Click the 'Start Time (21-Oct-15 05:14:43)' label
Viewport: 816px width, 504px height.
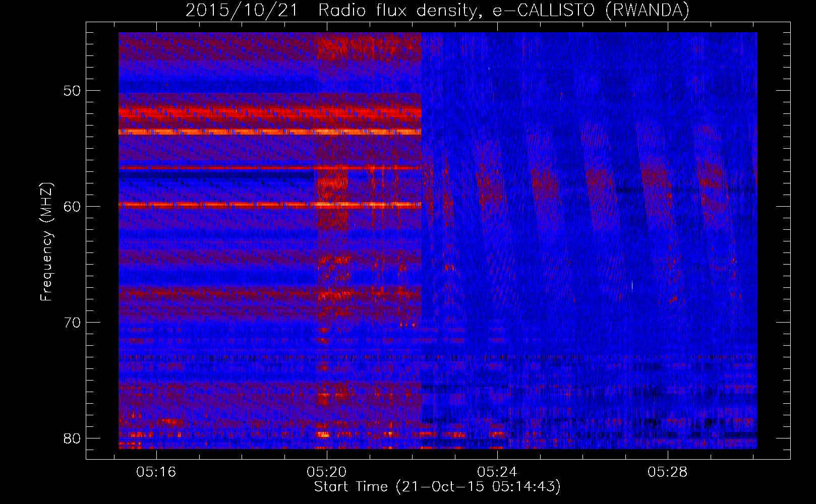tap(437, 487)
